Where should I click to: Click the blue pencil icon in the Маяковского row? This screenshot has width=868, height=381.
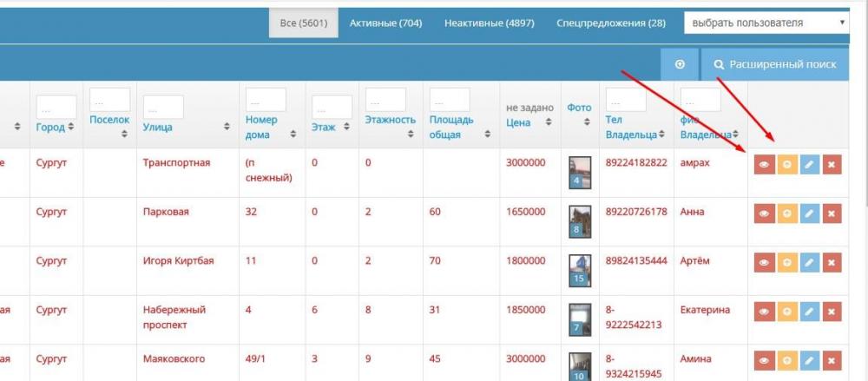point(809,359)
